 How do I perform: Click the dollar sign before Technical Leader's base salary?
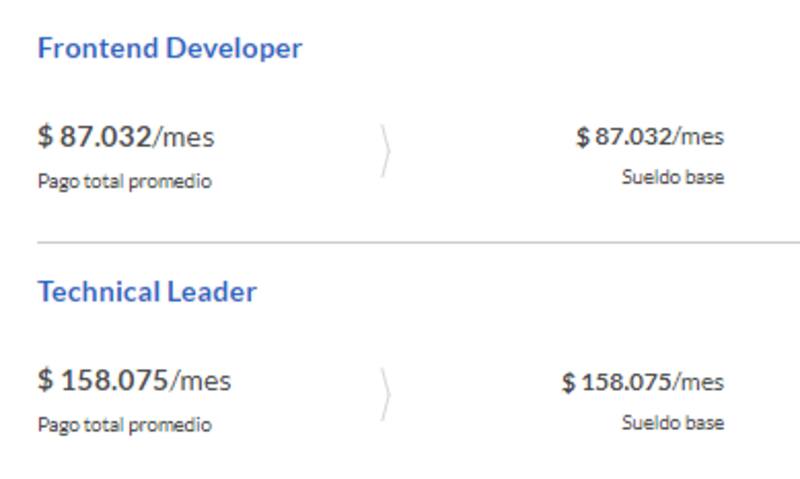(569, 382)
